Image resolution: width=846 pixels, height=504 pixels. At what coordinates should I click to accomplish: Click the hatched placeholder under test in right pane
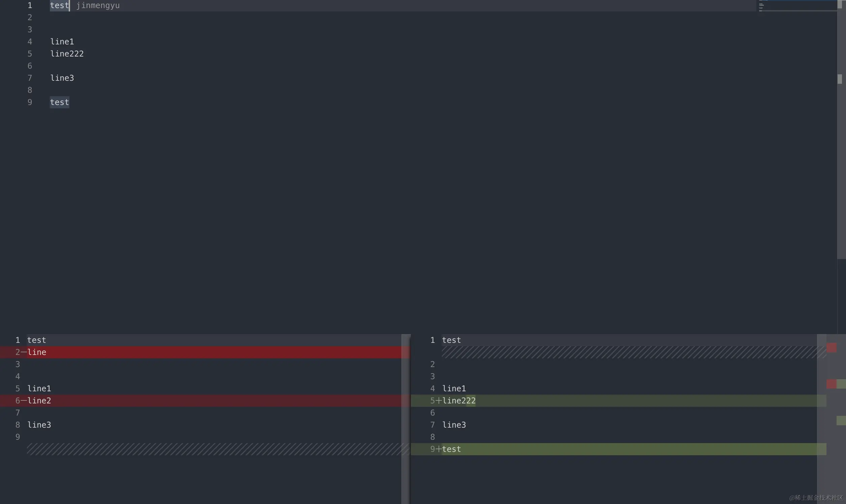pyautogui.click(x=629, y=352)
